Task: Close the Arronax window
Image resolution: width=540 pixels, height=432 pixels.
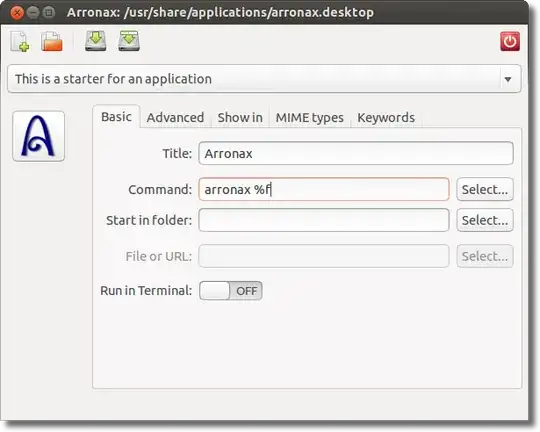Action: [x=17, y=13]
